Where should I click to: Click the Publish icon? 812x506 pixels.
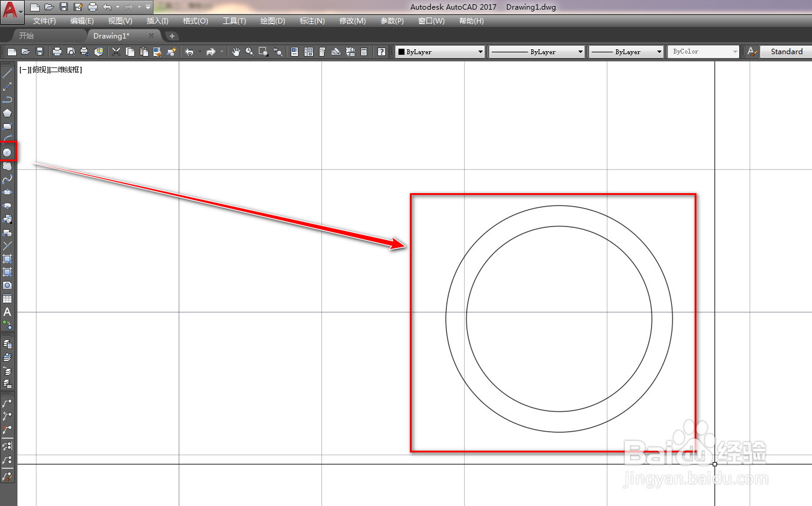(x=85, y=52)
